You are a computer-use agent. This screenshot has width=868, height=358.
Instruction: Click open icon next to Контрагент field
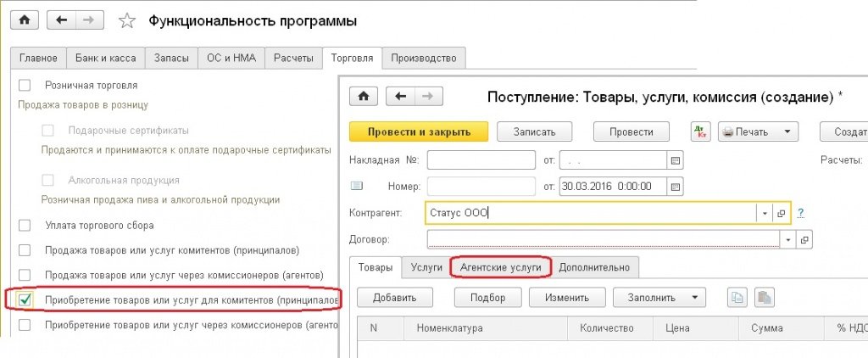coord(782,213)
